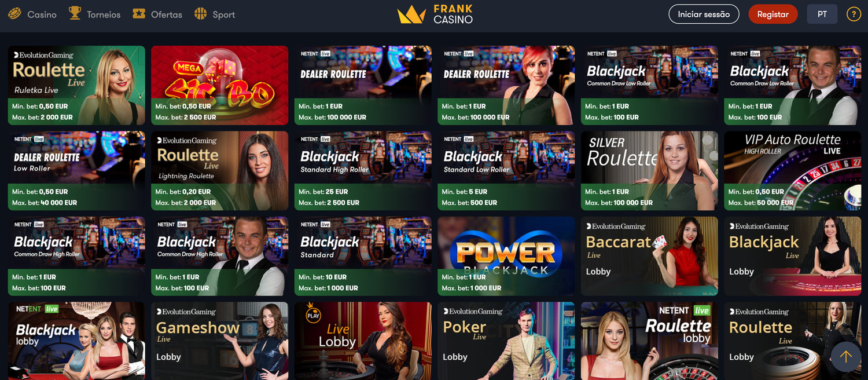868x380 pixels.
Task: Select the Silver Roulette game thumbnail
Action: coord(649,170)
